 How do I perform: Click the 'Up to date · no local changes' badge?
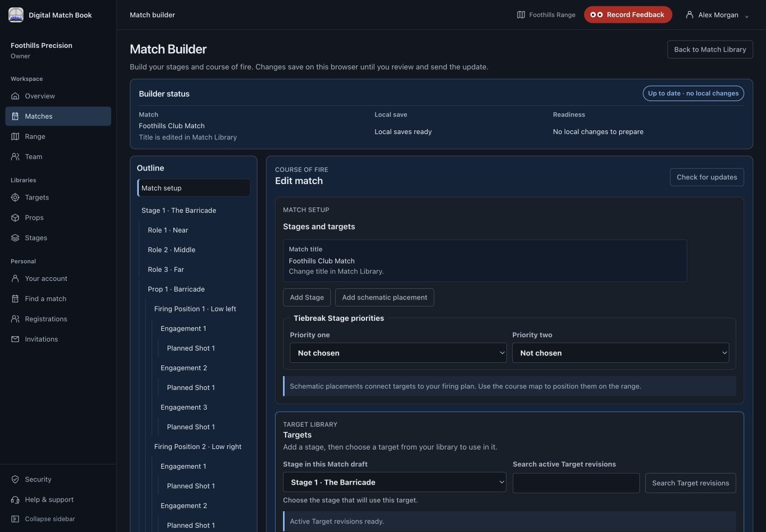[693, 94]
